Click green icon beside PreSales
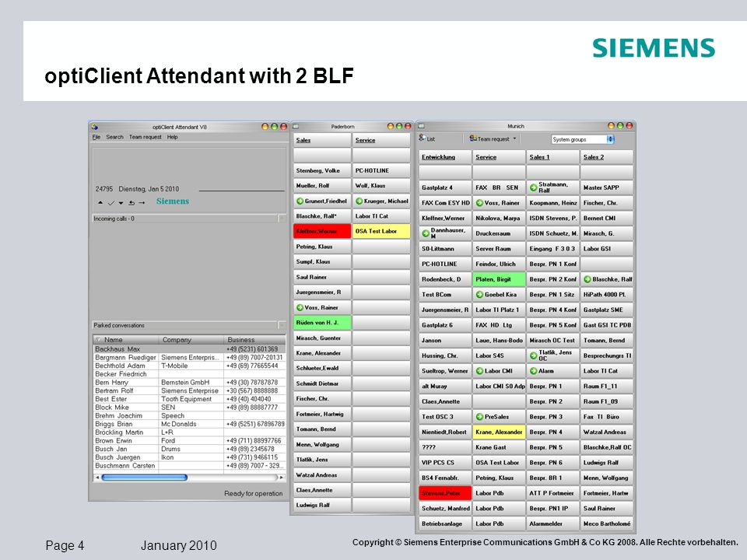 [480, 417]
